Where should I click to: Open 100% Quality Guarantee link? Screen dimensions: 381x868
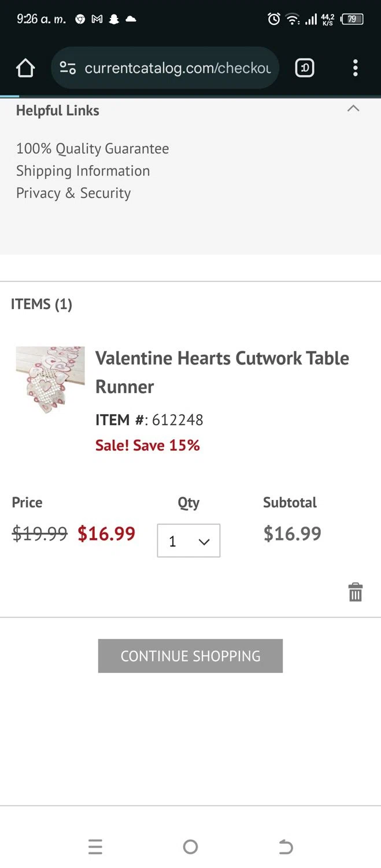pyautogui.click(x=93, y=149)
